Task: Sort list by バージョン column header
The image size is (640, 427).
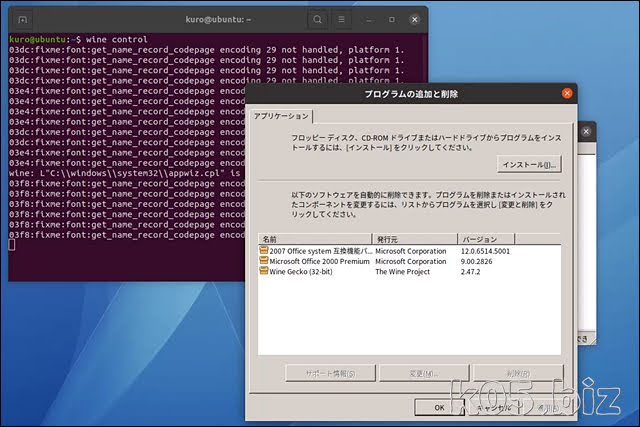Action: click(x=486, y=239)
